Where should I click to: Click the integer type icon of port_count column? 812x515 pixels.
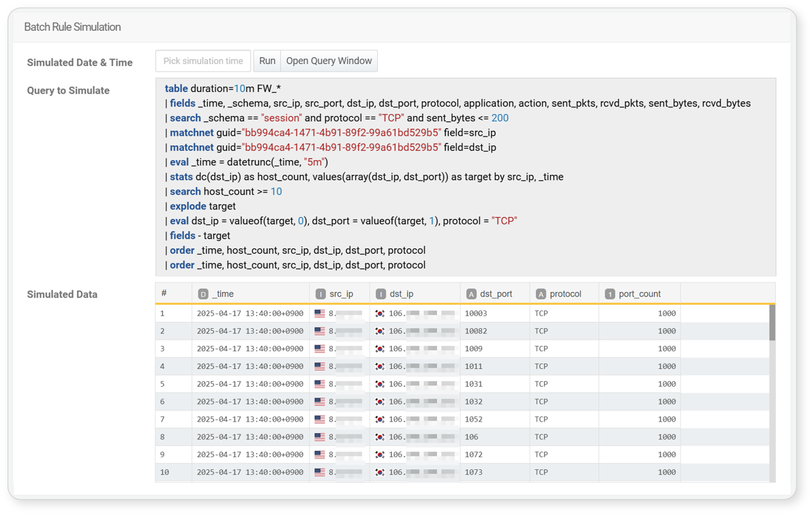610,294
